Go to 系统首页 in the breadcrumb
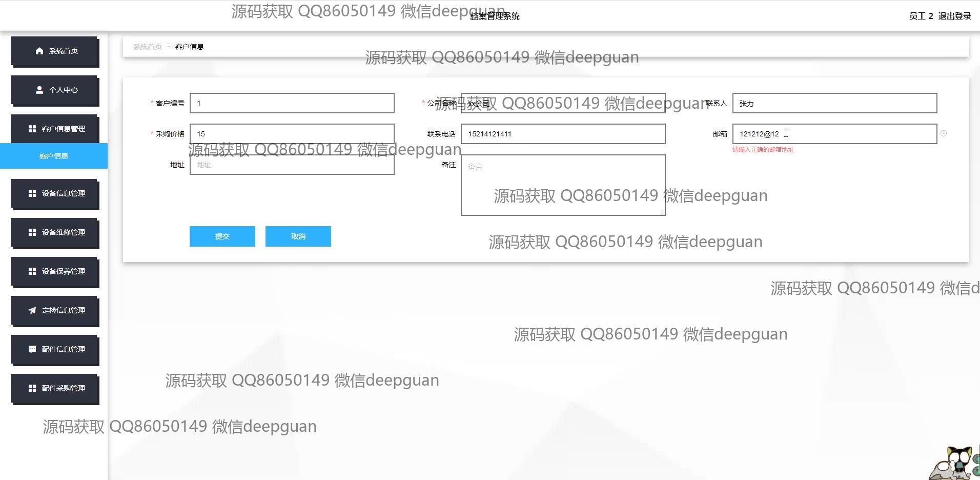The width and height of the screenshot is (980, 480). coord(148,47)
